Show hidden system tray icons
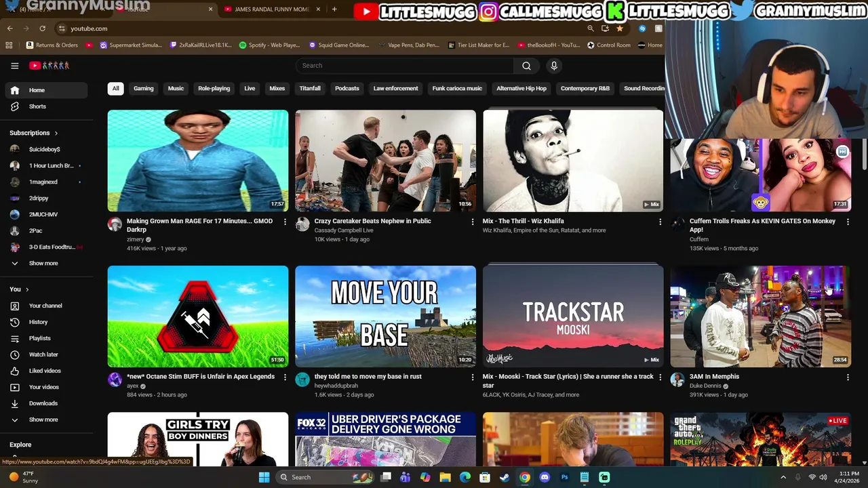The width and height of the screenshot is (868, 488). click(x=784, y=477)
